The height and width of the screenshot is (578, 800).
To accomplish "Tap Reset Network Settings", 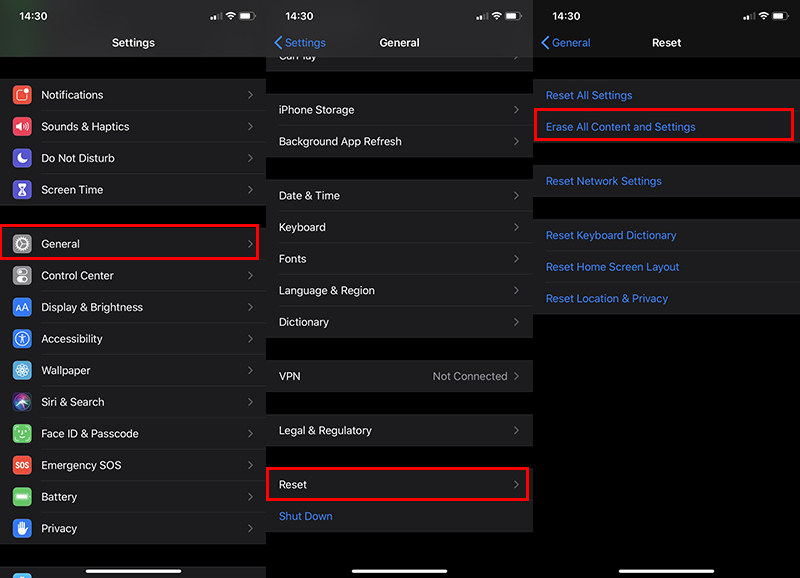I will (x=604, y=181).
